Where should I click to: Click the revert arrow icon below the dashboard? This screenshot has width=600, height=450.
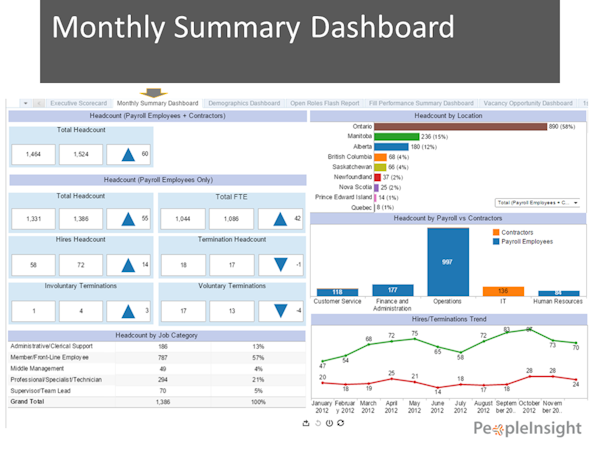pyautogui.click(x=318, y=423)
